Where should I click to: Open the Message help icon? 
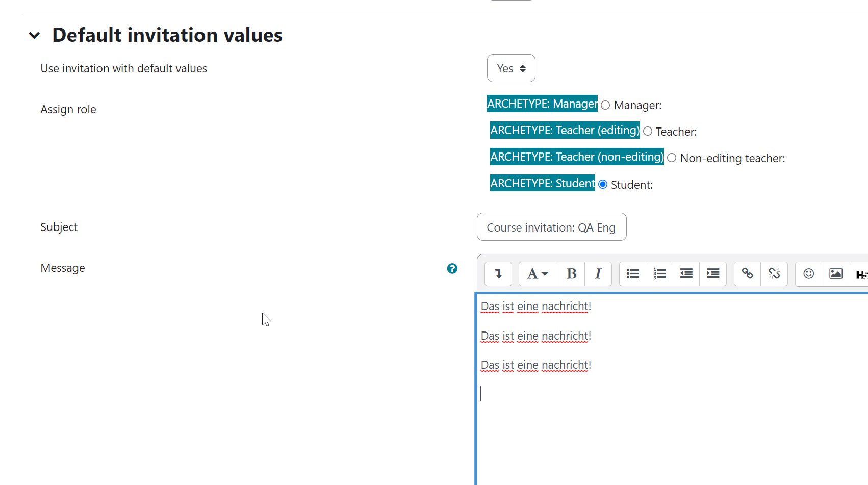[x=452, y=268]
